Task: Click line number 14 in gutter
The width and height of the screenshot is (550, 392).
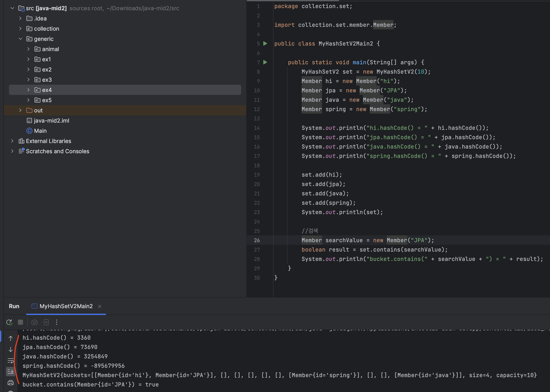Action: pyautogui.click(x=257, y=128)
